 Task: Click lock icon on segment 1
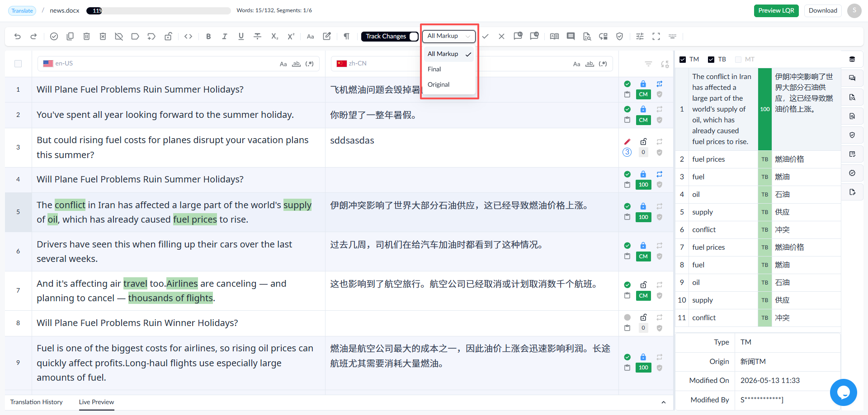tap(643, 84)
